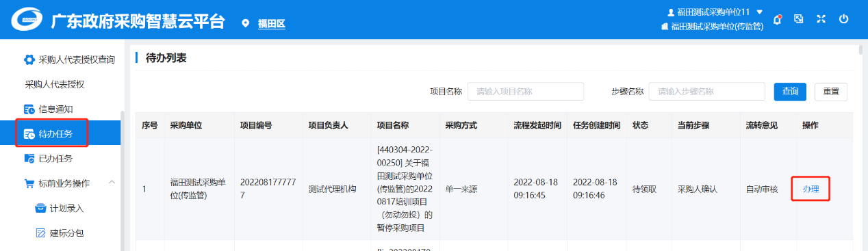Click the 2022-08-18 09:16:45 time cell
This screenshot has width=868, height=251.
pos(538,189)
